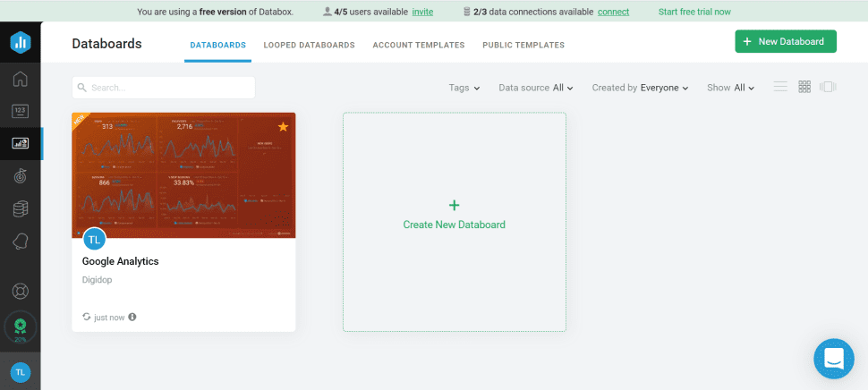Click the Databox logo icon
Viewport: 868px width, 390px height.
[21, 43]
